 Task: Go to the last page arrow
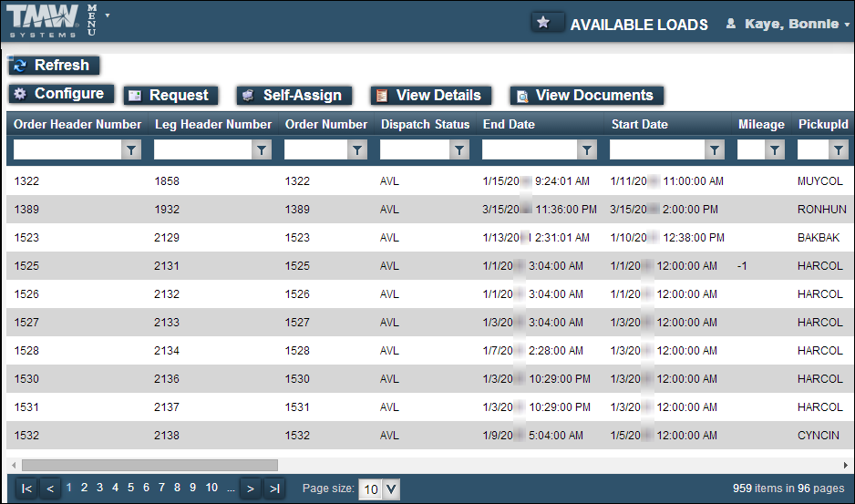[274, 489]
